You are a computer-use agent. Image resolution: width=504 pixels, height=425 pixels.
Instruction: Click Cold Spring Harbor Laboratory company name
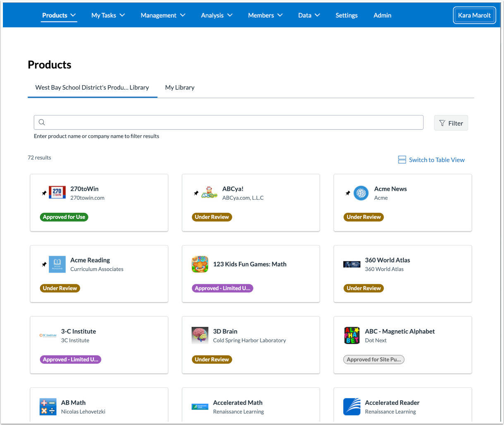pyautogui.click(x=249, y=341)
